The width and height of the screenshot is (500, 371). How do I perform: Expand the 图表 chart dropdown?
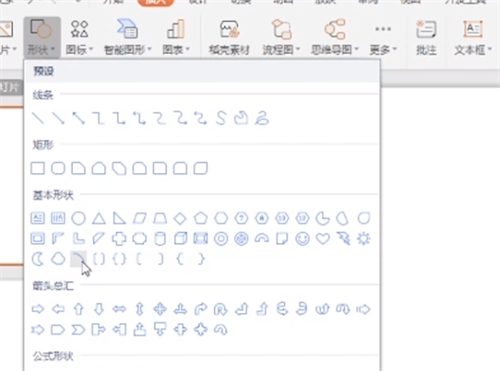pos(176,37)
